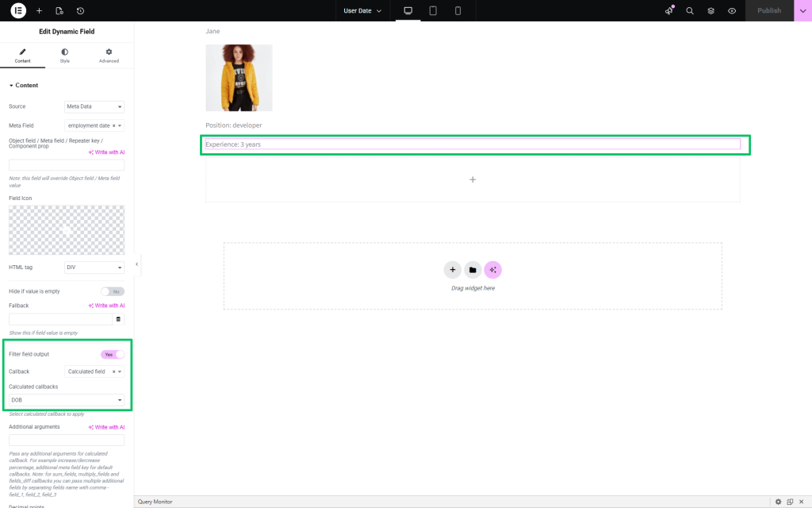Screen dimensions: 812x508
Task: Switch to desktop preview mode
Action: 408,10
